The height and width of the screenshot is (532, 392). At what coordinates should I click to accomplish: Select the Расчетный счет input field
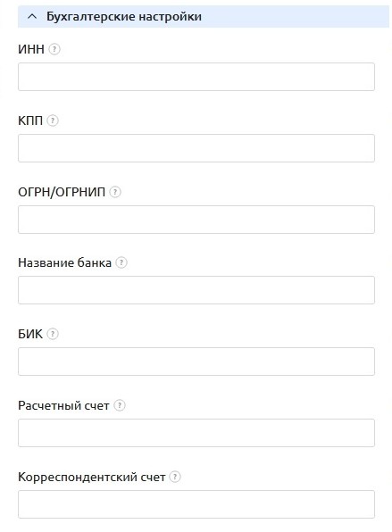196,433
